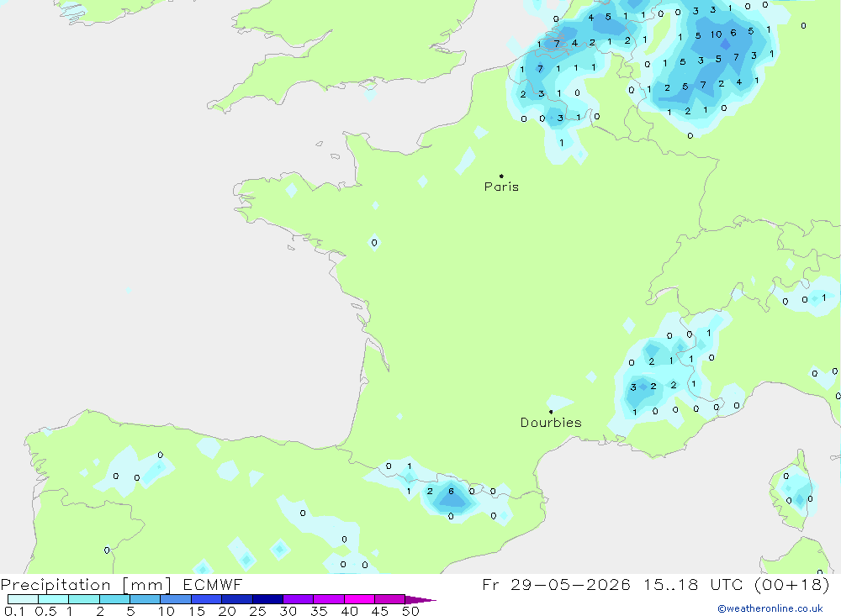The height and width of the screenshot is (616, 841).
Task: Click the legend scale label '0.1'
Action: click(14, 611)
